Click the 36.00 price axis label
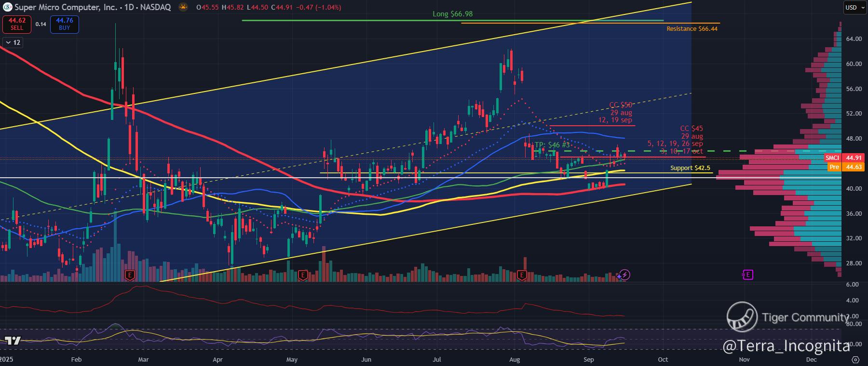 [853, 214]
